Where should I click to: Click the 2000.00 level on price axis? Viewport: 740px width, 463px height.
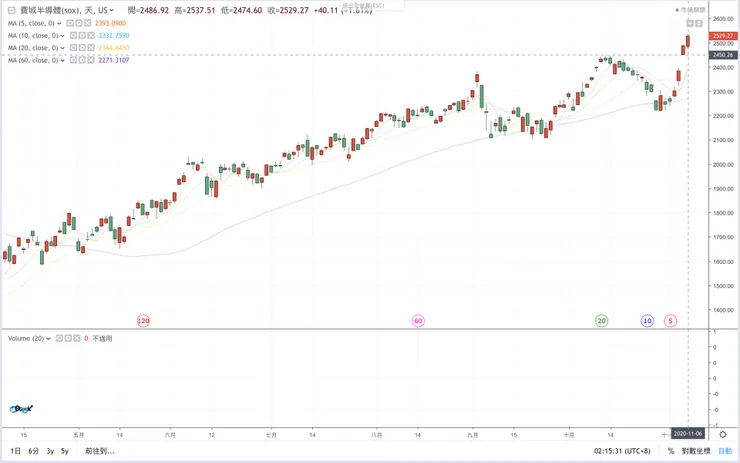coord(723,165)
